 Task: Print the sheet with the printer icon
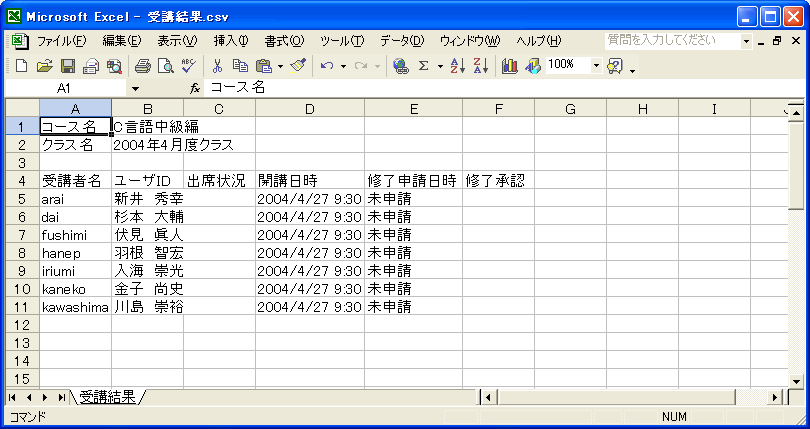(143, 66)
